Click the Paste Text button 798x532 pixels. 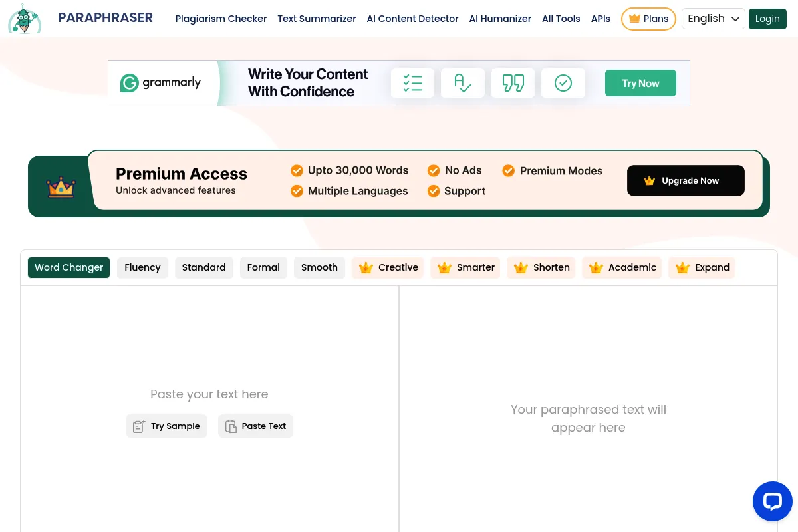click(x=255, y=426)
